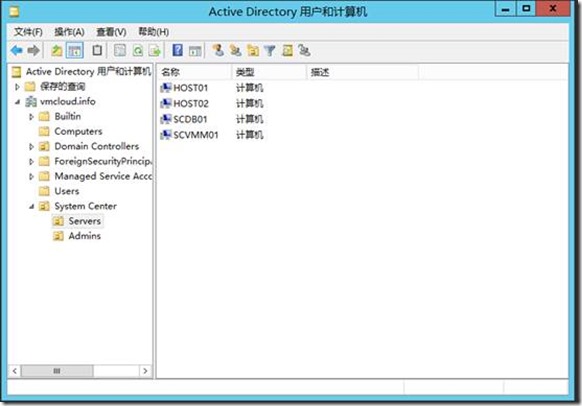Viewport: 582px width, 406px height.
Task: Expand the ForeignSecurityPrincipals node
Action: pyautogui.click(x=32, y=161)
